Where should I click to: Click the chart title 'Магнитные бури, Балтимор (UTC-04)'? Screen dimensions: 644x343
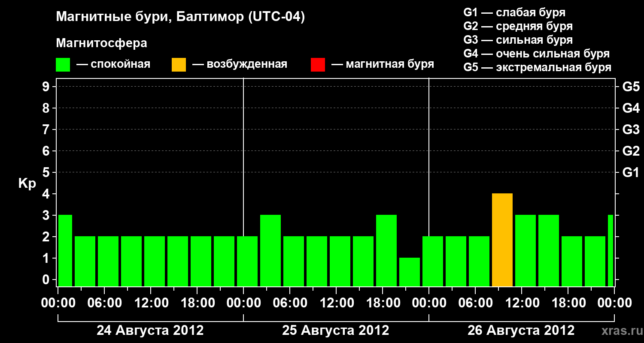pyautogui.click(x=180, y=17)
